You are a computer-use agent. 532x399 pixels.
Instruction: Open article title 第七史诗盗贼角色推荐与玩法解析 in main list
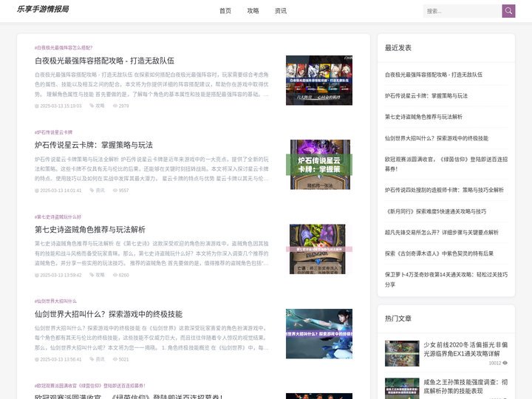point(90,230)
